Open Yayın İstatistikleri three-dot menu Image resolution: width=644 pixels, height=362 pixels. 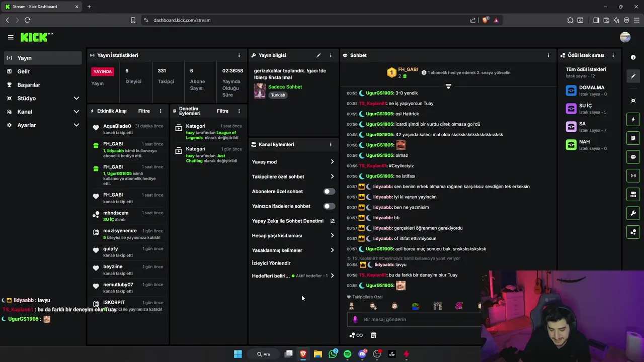tap(239, 55)
